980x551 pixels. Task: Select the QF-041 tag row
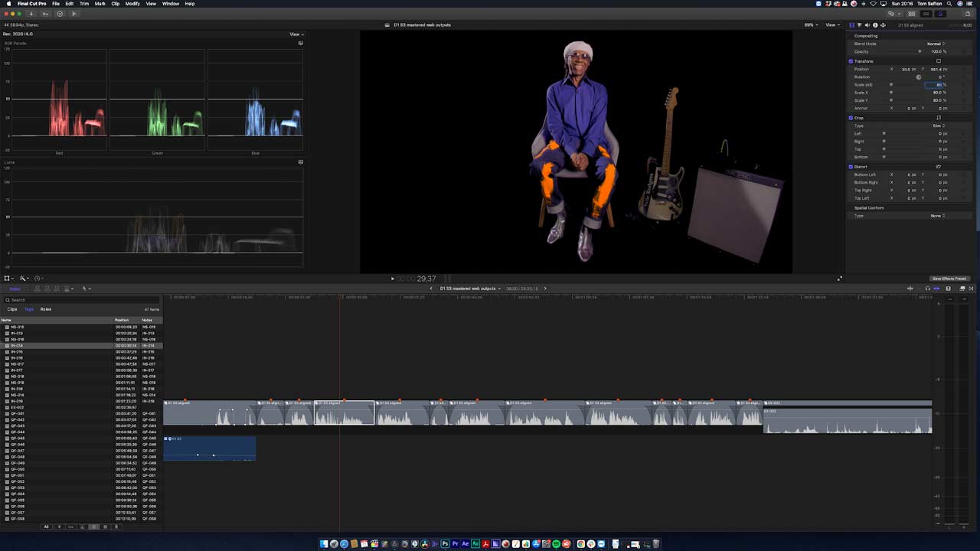81,413
